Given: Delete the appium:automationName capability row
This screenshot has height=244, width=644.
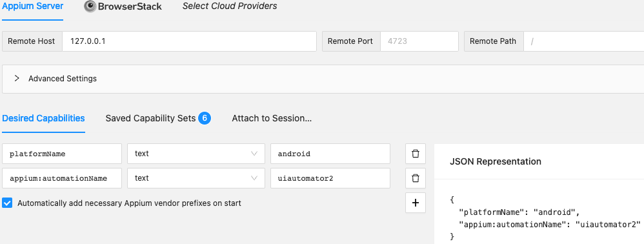Looking at the screenshot, I should [x=415, y=178].
